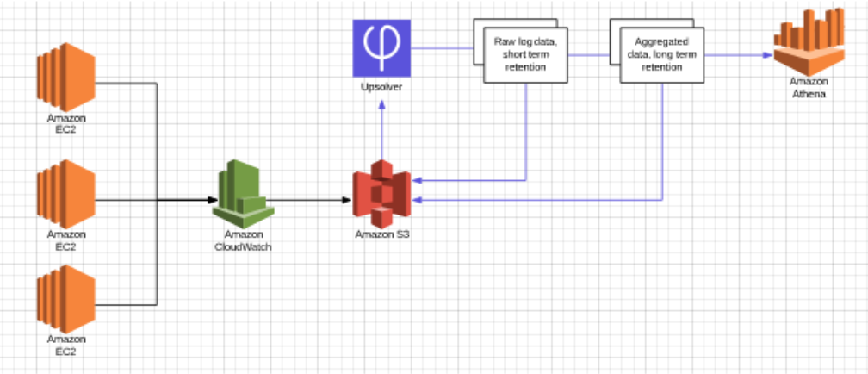This screenshot has height=374, width=868.
Task: Click the vertical arrow from S3 to Upsolver
Action: [382, 129]
